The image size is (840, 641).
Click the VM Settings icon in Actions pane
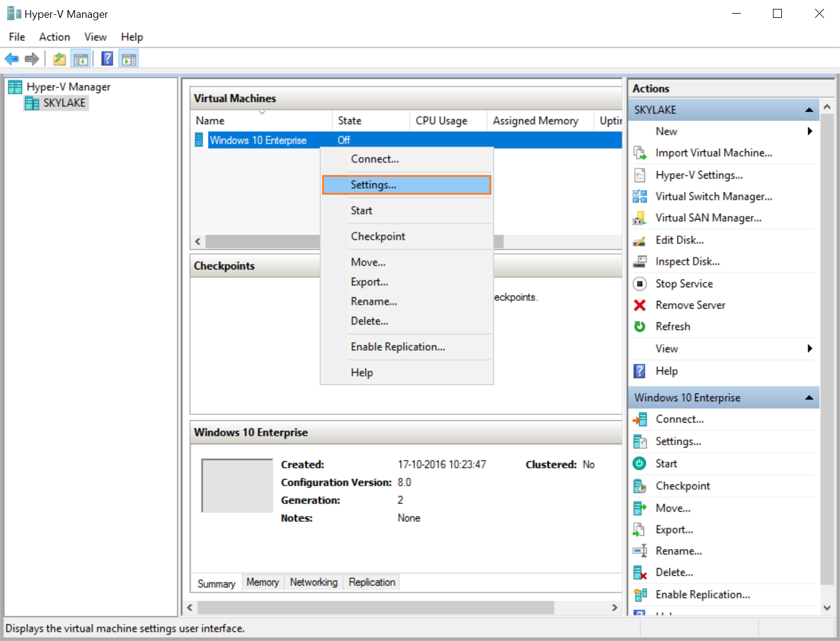pyautogui.click(x=640, y=442)
